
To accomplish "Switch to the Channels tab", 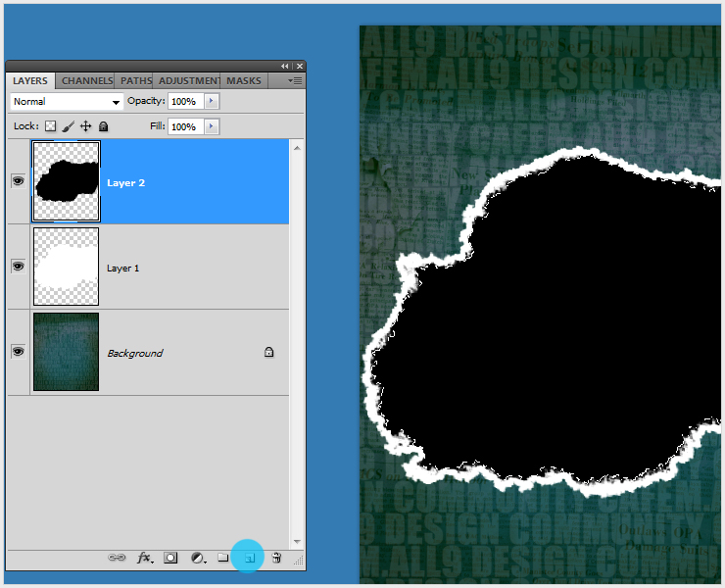I will (86, 80).
